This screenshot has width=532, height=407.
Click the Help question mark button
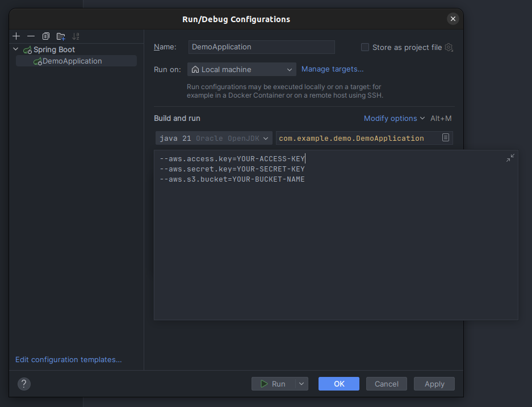tap(24, 384)
